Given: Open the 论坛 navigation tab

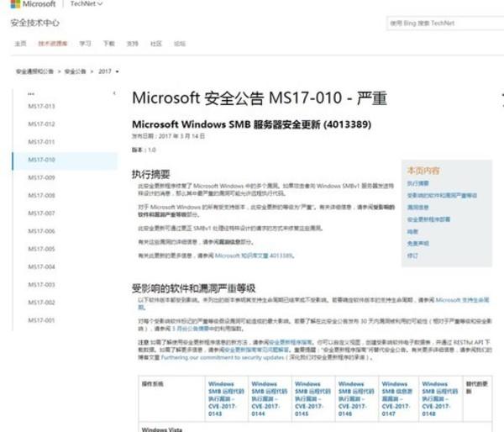Looking at the screenshot, I should (x=180, y=44).
